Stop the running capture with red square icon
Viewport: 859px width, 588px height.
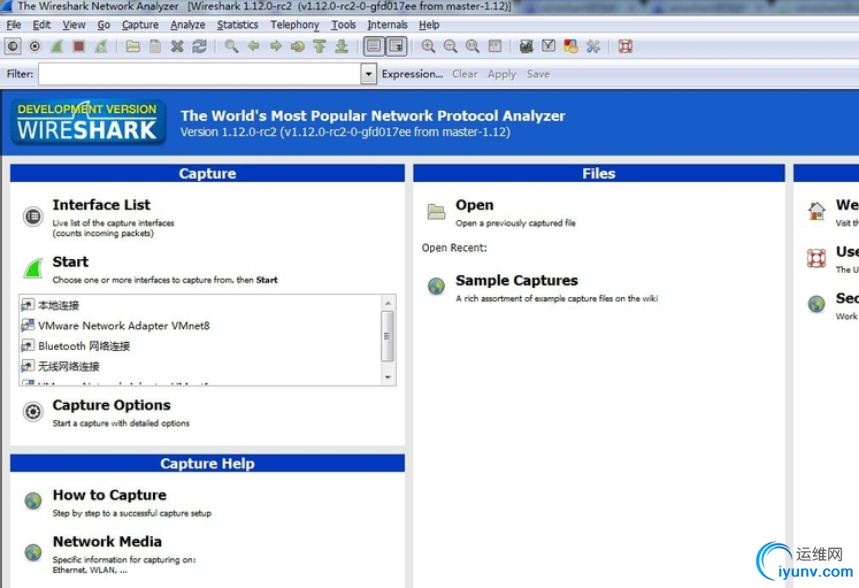pos(79,47)
